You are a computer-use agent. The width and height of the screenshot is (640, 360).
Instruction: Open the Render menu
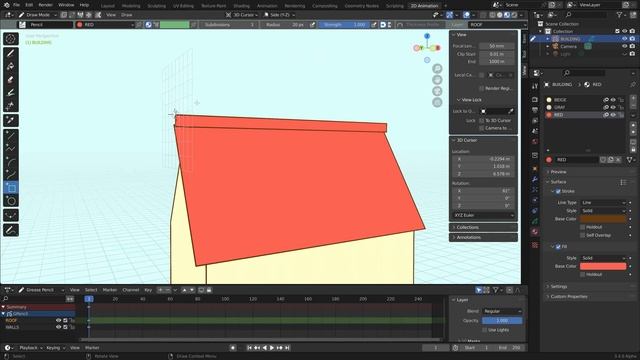(45, 5)
